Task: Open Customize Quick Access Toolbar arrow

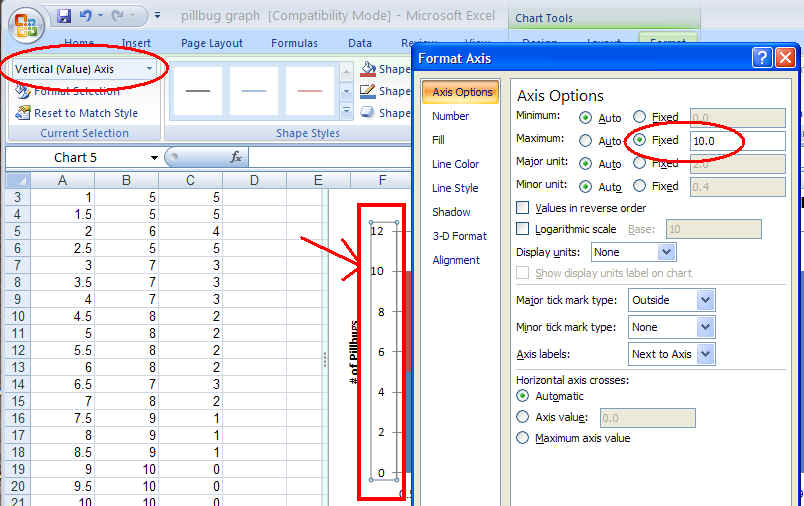Action: coord(157,16)
